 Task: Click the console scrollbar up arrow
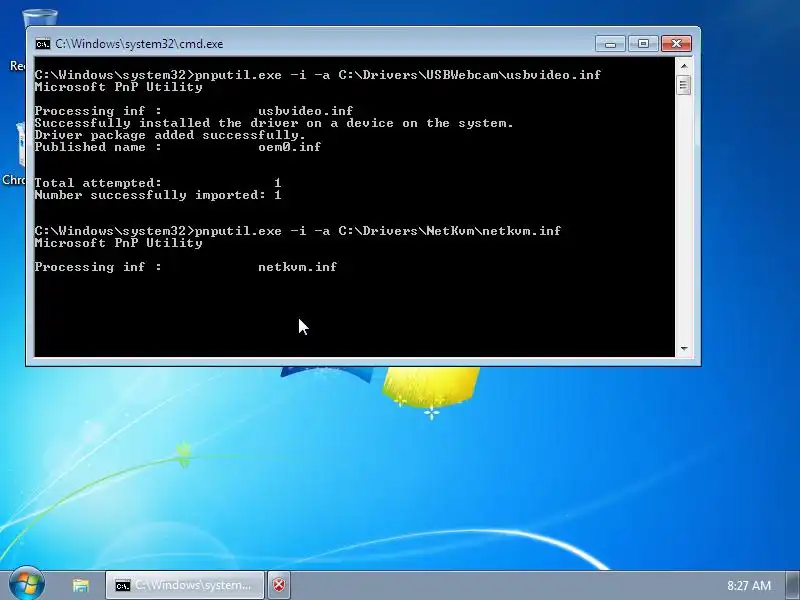(x=684, y=66)
